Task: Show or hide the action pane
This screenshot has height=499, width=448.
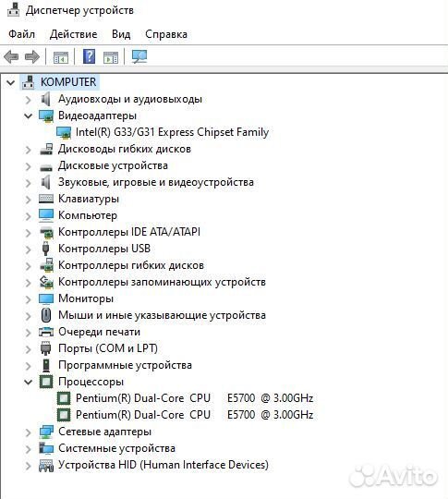Action: [111, 57]
